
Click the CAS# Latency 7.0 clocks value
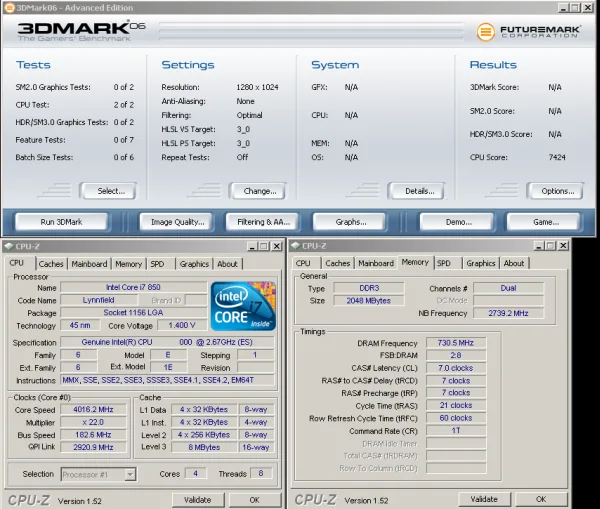tap(456, 368)
